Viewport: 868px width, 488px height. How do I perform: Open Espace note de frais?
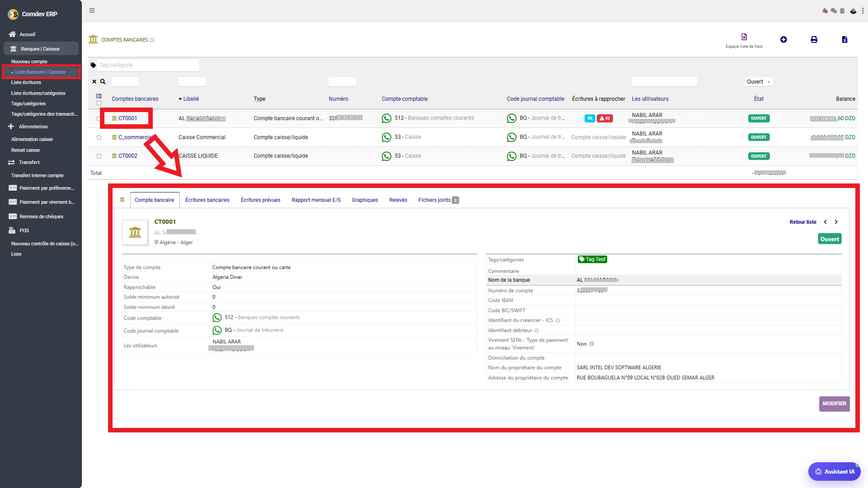coord(744,40)
